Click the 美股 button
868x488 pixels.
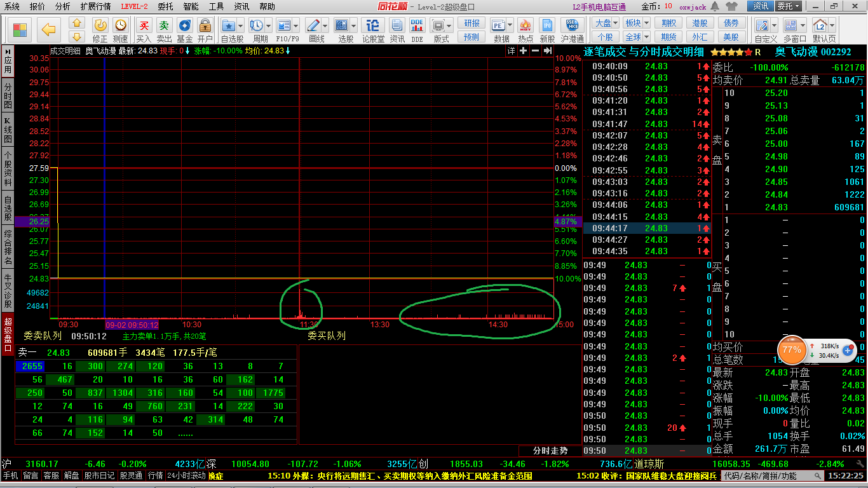pos(731,37)
